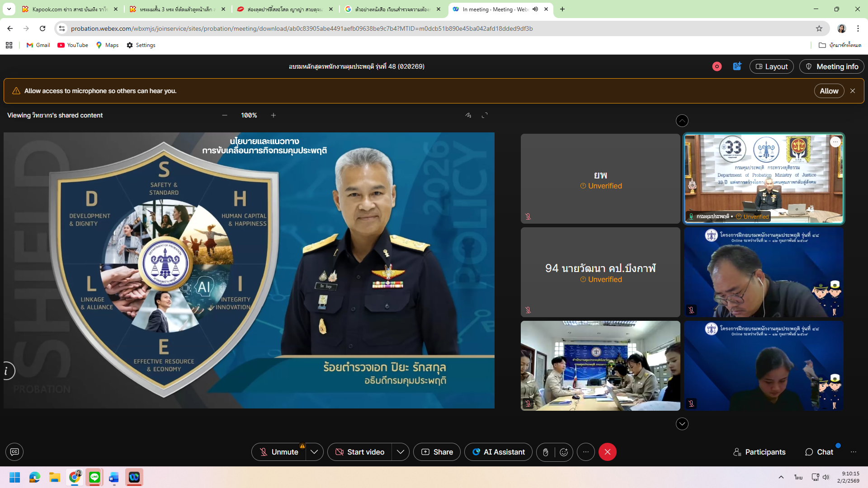868x488 pixels.
Task: Expand video options arrow beside Start video
Action: (x=401, y=452)
